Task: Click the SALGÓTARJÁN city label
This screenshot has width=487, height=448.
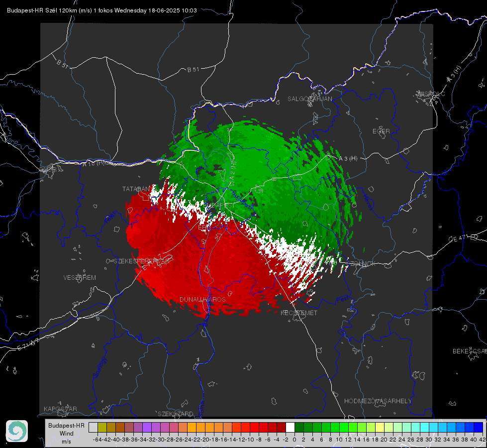Action: pos(309,99)
